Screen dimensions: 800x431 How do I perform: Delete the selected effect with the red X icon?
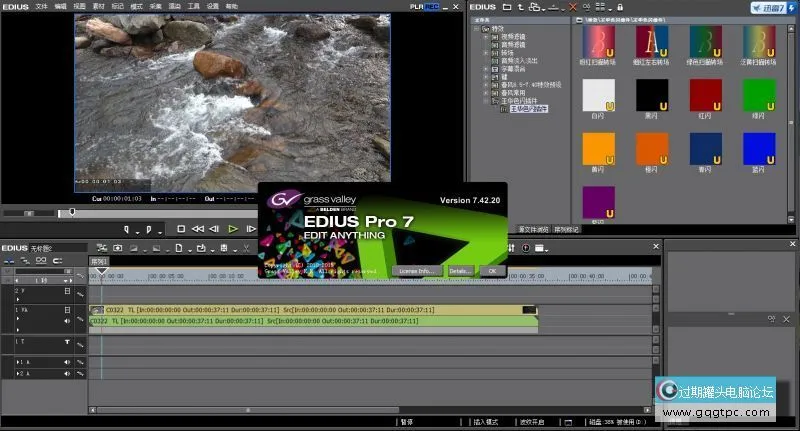point(573,6)
